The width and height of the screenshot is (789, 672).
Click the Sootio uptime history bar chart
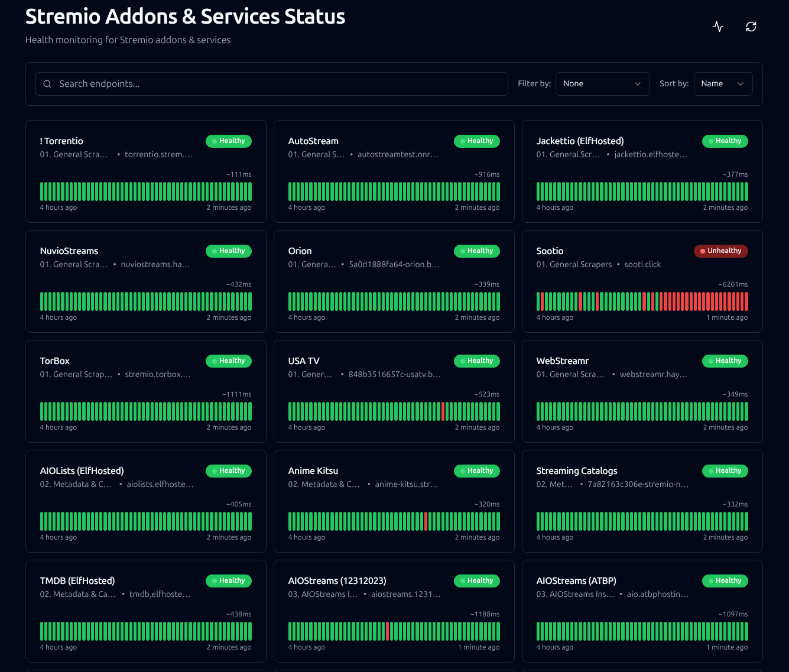(642, 301)
